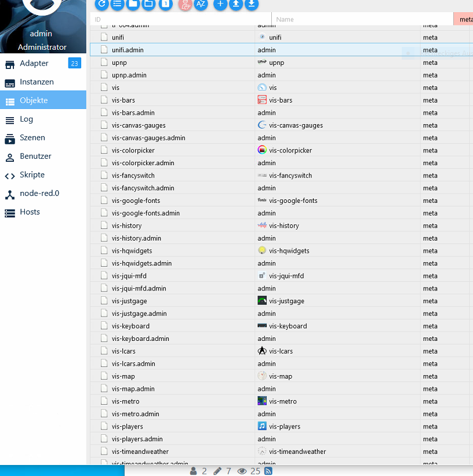
Task: Select the vis-jqui-mfd row ID
Action: pos(129,275)
